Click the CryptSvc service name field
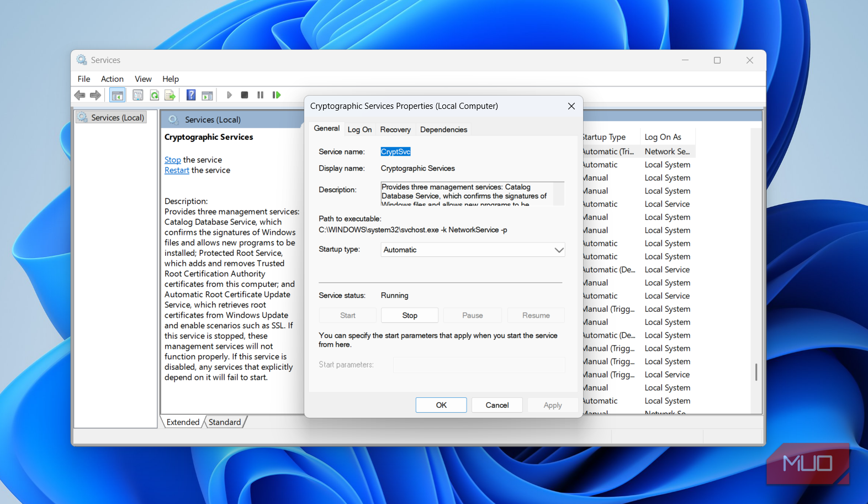Viewport: 868px width, 504px height. pos(396,151)
